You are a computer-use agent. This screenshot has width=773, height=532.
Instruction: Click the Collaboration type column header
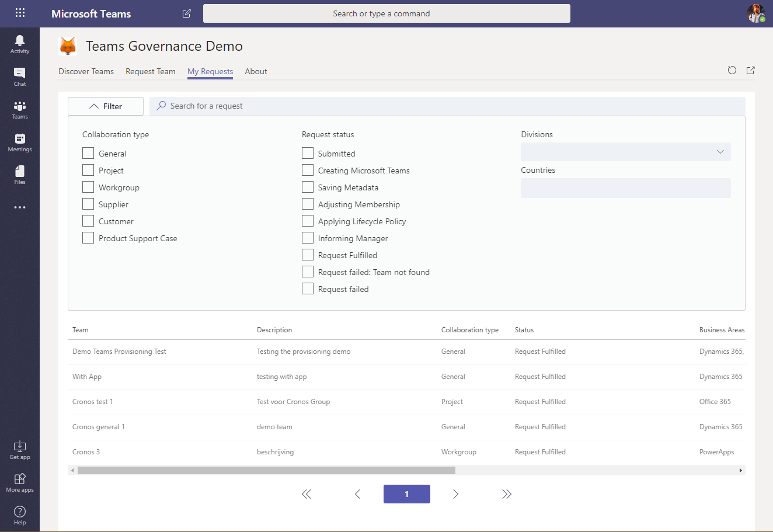470,330
